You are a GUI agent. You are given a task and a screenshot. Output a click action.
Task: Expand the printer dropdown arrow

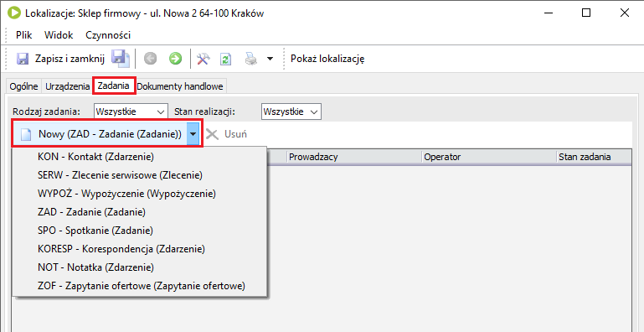(x=270, y=59)
